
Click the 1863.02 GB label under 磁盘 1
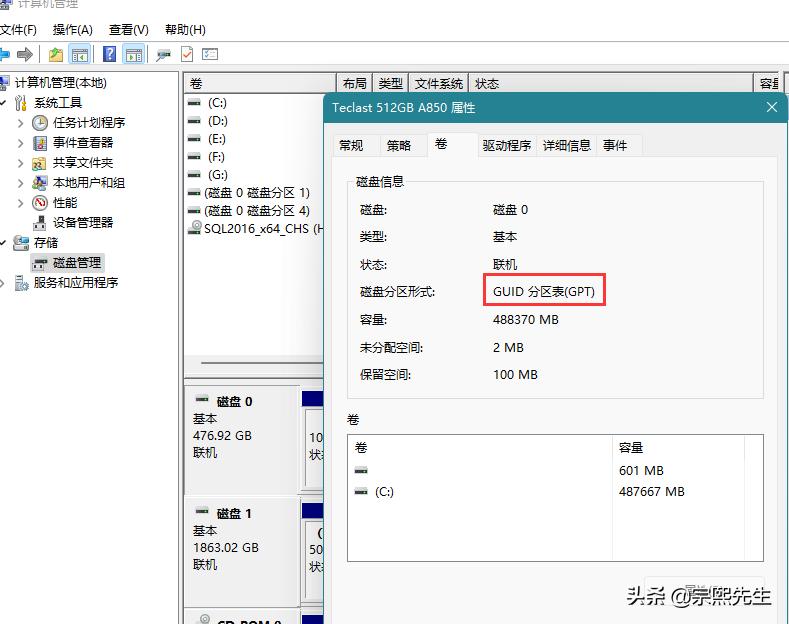225,548
